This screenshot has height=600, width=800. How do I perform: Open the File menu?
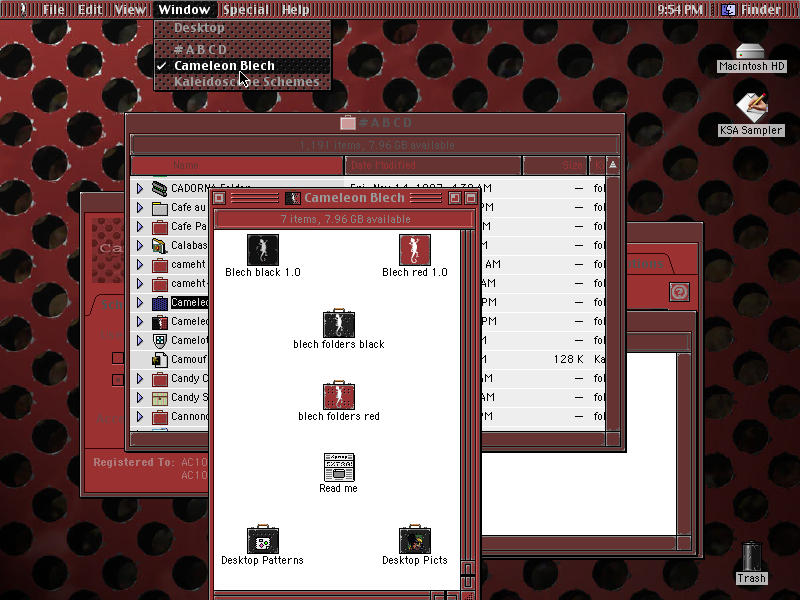54,9
